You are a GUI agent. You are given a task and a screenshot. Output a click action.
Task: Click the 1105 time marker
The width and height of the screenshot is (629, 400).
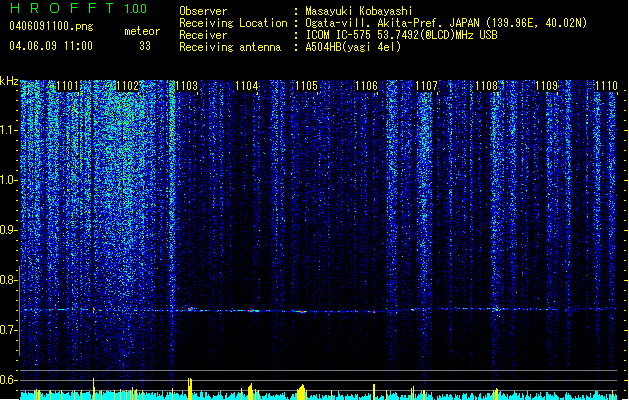point(306,86)
